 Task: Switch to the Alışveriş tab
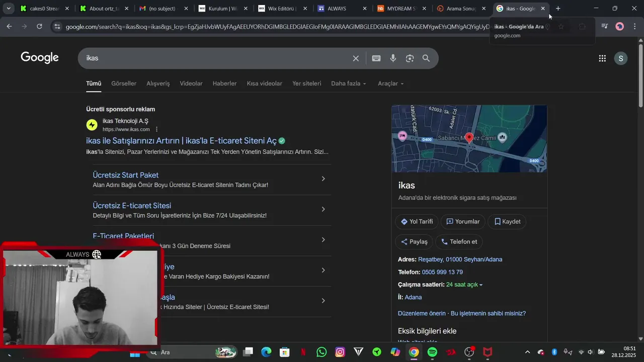click(158, 83)
